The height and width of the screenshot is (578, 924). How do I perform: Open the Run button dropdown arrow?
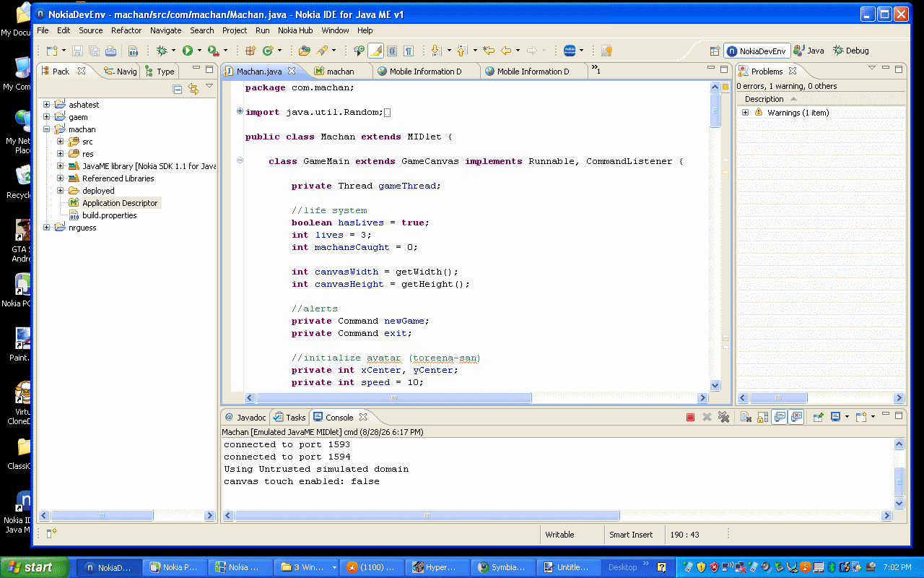199,51
